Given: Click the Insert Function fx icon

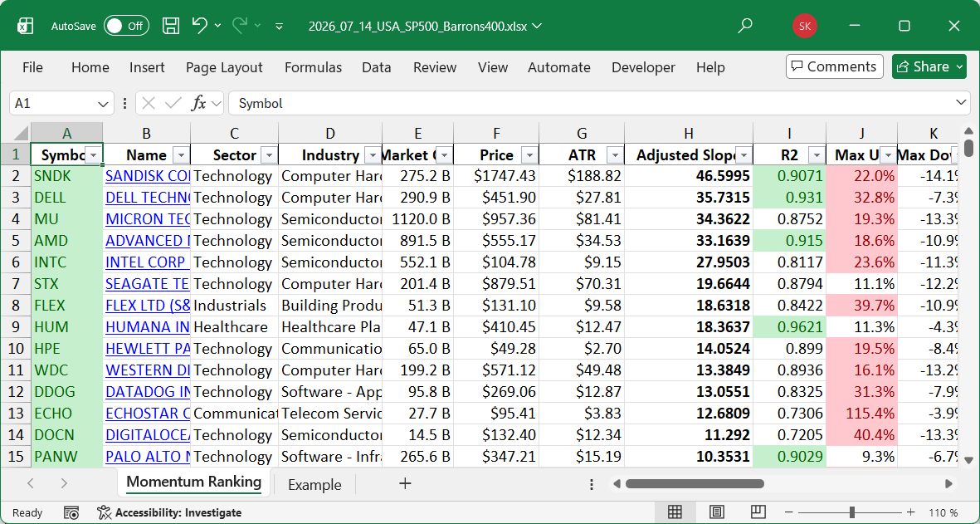Looking at the screenshot, I should point(199,103).
